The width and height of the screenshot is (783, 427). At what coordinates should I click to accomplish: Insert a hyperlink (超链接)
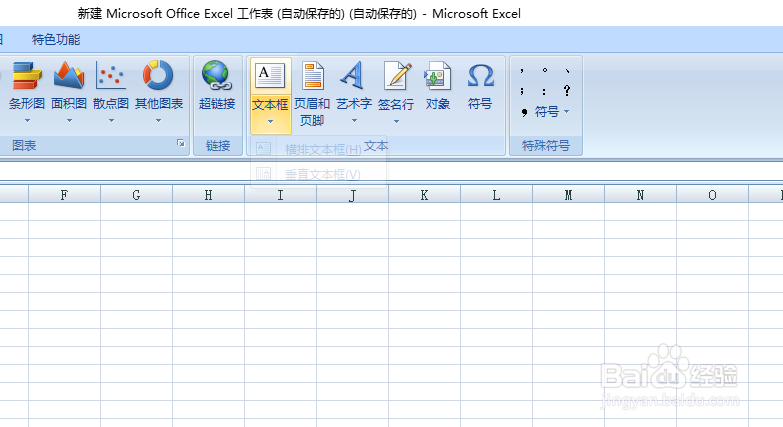217,84
